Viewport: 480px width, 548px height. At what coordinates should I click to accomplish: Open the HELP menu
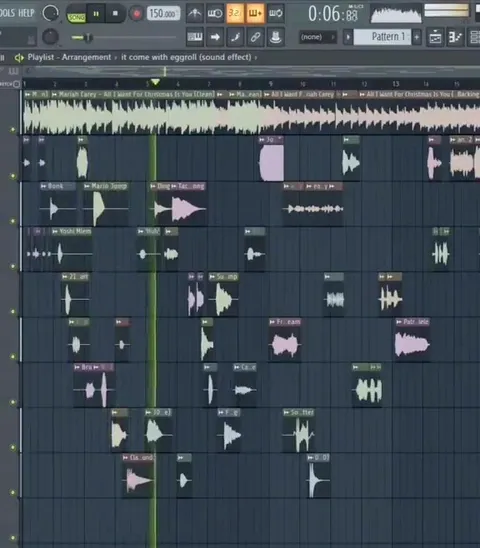[26, 13]
